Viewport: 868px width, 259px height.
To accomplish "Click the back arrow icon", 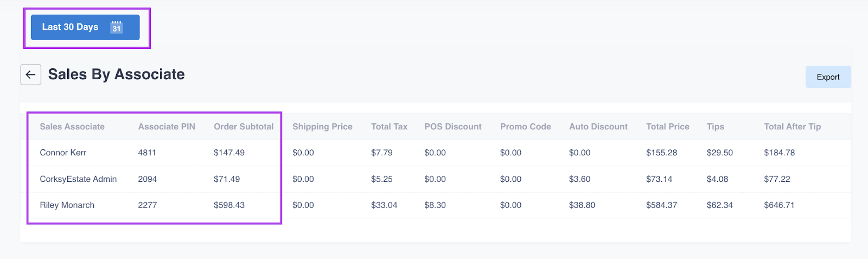I will [x=30, y=74].
